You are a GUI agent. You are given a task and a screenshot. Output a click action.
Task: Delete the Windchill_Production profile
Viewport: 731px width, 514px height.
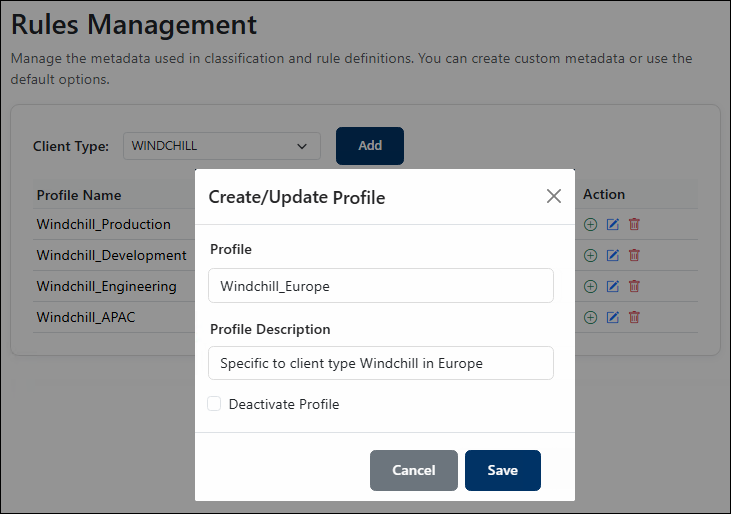(634, 225)
